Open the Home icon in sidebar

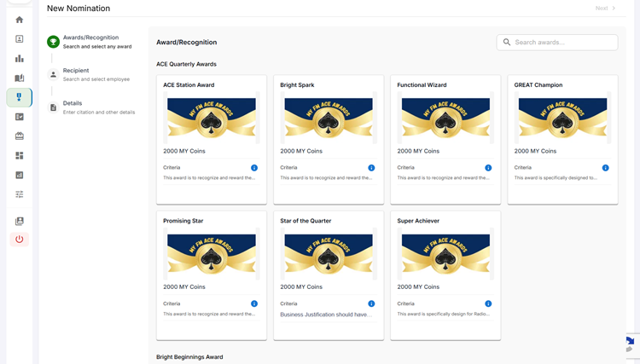point(19,20)
